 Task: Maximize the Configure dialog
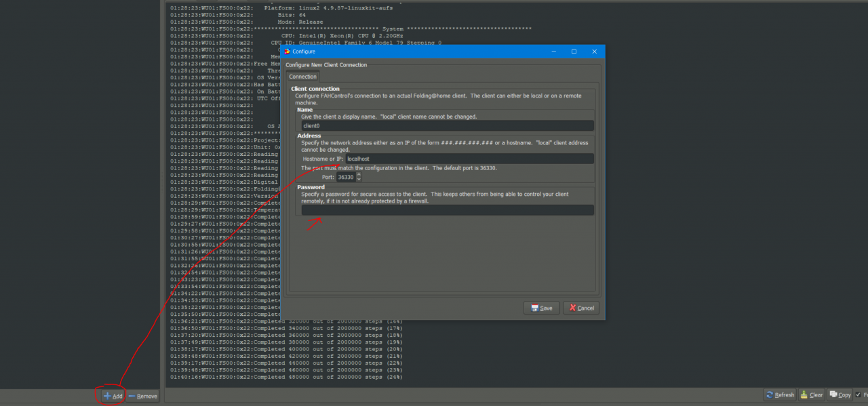point(574,52)
